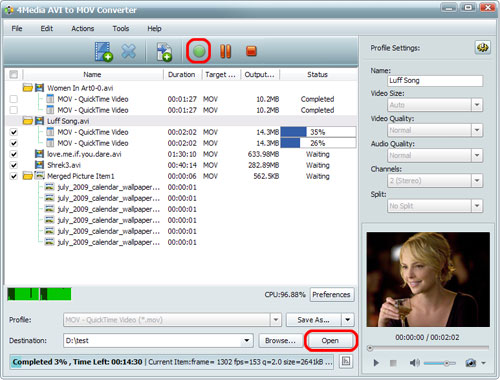Click the Add File toolbar icon
500x380 pixels.
103,51
